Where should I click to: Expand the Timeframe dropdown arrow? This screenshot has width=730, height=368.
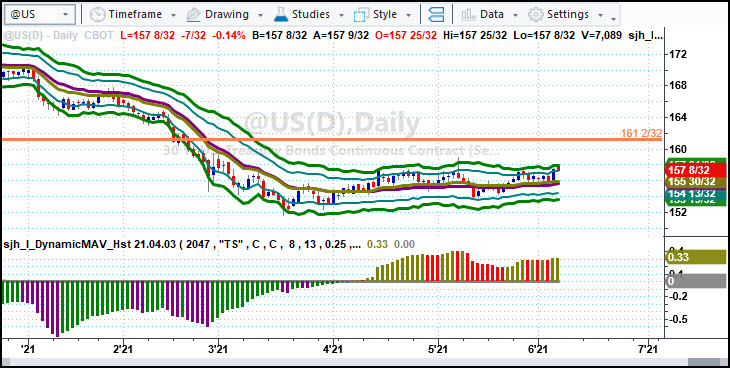174,15
